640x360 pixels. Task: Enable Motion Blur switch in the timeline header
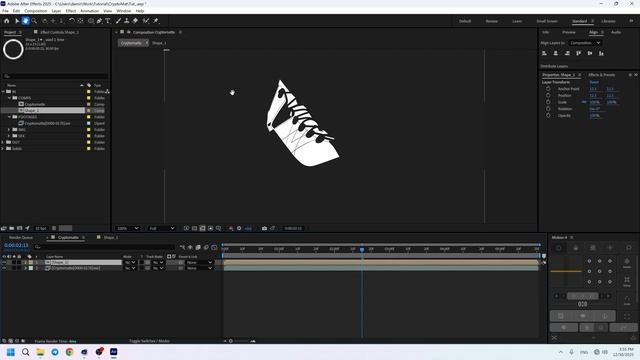(206, 247)
